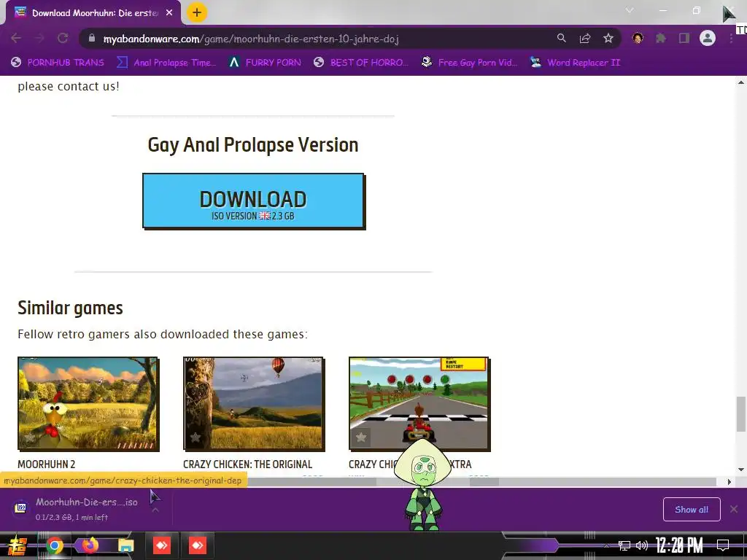The width and height of the screenshot is (747, 560).
Task: Open the Chrome profile avatar
Action: [x=708, y=38]
